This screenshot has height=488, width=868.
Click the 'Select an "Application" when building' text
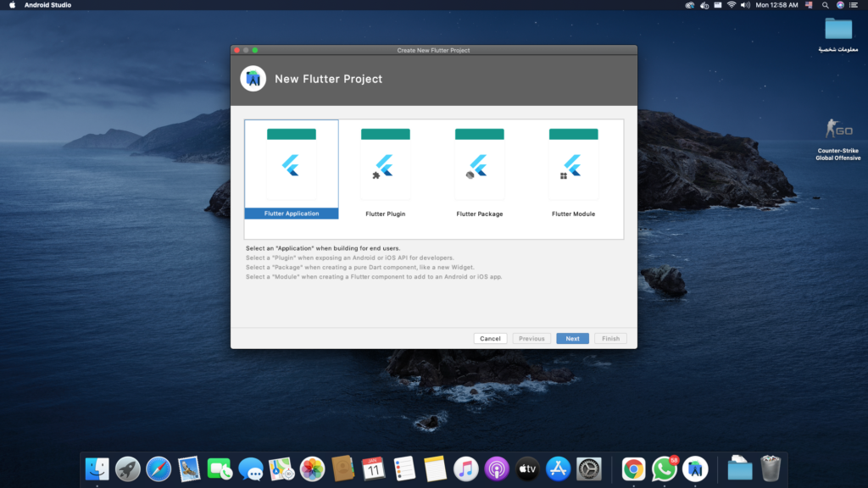[x=323, y=248]
